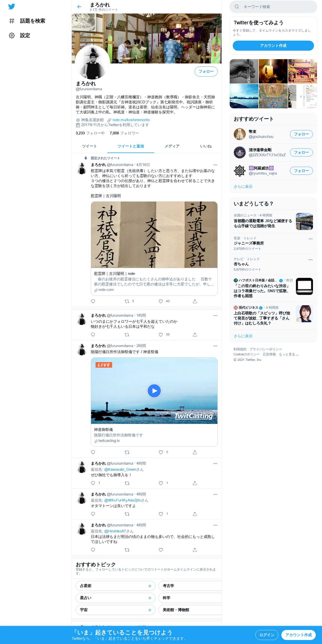Retweet the pinned tweet with 5 retweets
Image resolution: width=322 pixels, height=644 pixels.
pyautogui.click(x=127, y=301)
